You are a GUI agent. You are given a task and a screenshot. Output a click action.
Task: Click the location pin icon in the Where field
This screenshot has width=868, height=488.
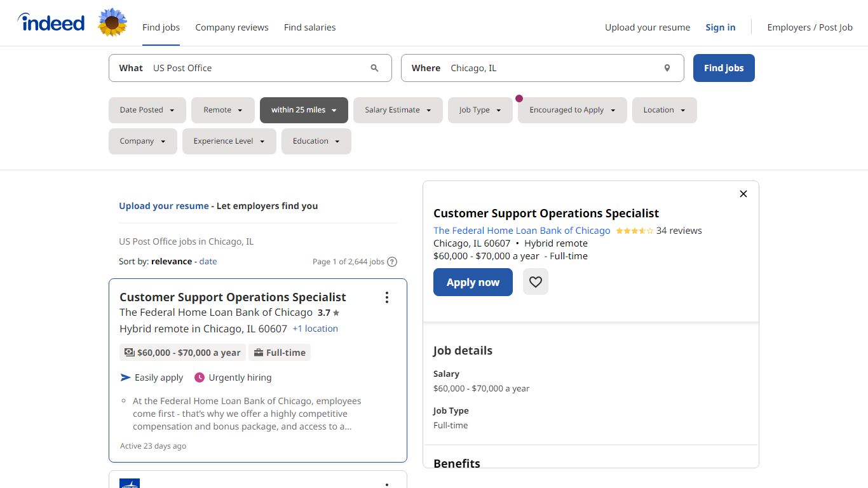[667, 68]
